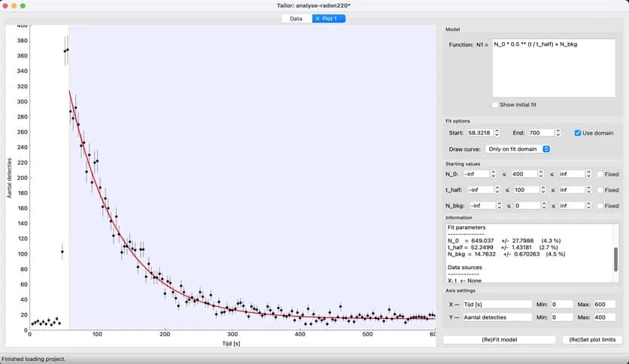
Task: Click the X axis label field Tijd [s]
Action: coord(497,305)
